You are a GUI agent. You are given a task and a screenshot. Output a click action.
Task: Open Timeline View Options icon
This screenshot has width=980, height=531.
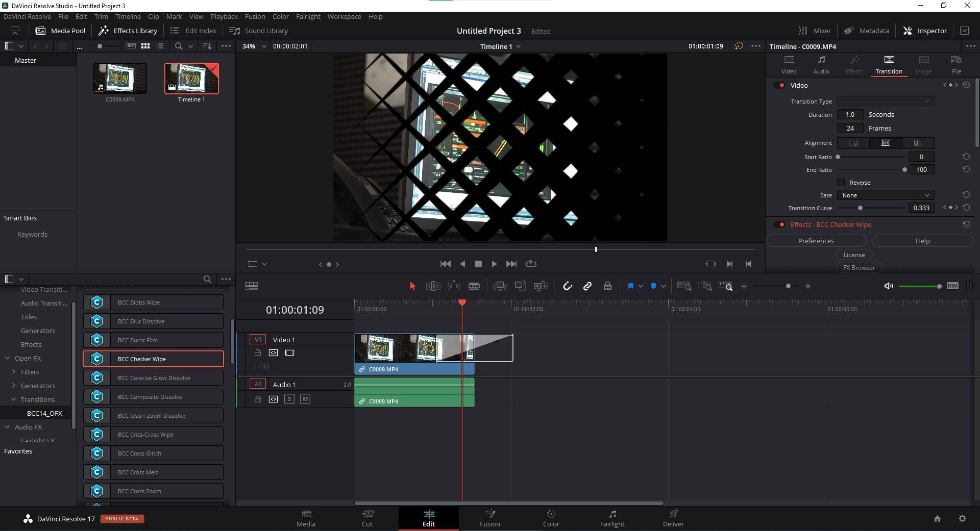coord(251,286)
